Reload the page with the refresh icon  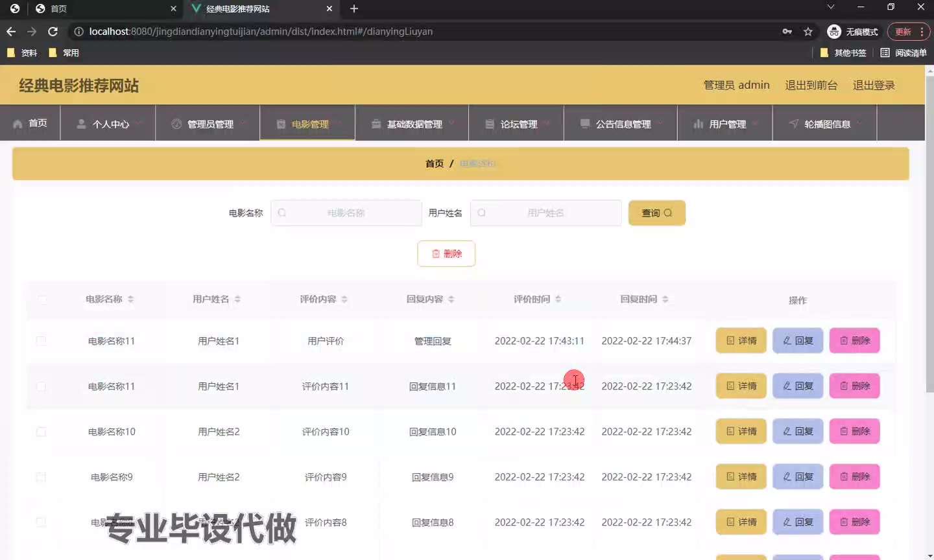(53, 31)
